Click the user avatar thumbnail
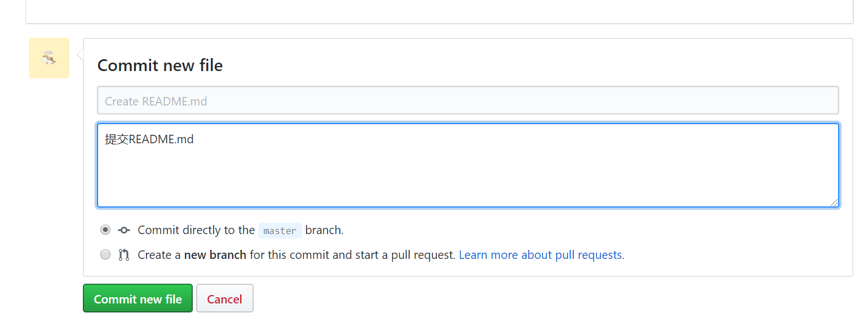The width and height of the screenshot is (868, 326). (49, 58)
